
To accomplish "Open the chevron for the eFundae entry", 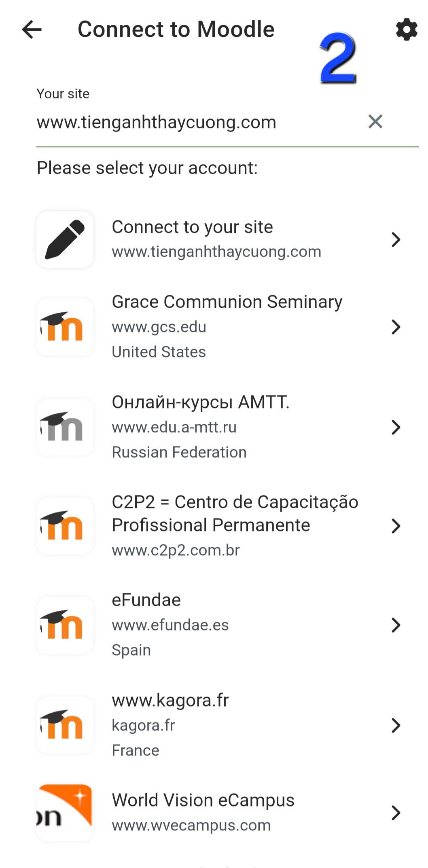I will (x=396, y=625).
